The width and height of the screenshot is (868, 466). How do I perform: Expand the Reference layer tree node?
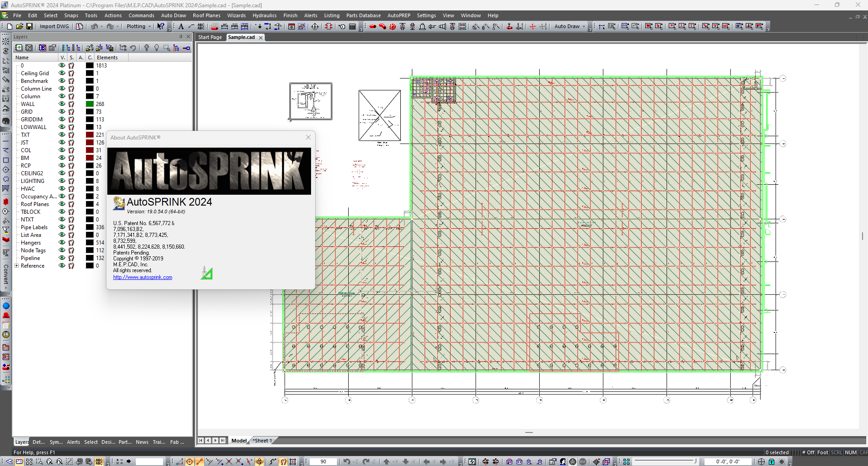(17, 266)
